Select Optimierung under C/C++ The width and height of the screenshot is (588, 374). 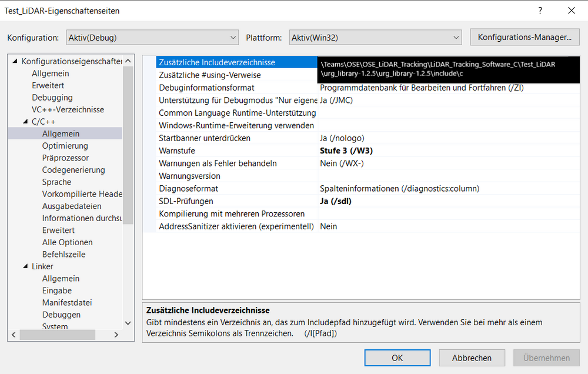click(x=65, y=146)
